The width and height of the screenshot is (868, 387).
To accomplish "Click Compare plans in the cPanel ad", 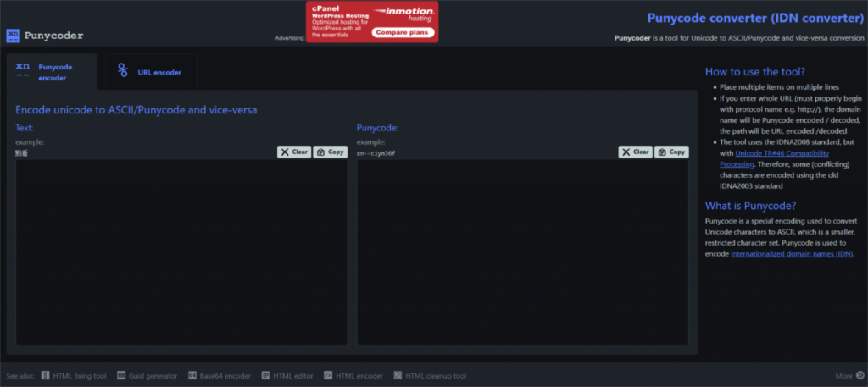I will pyautogui.click(x=400, y=33).
